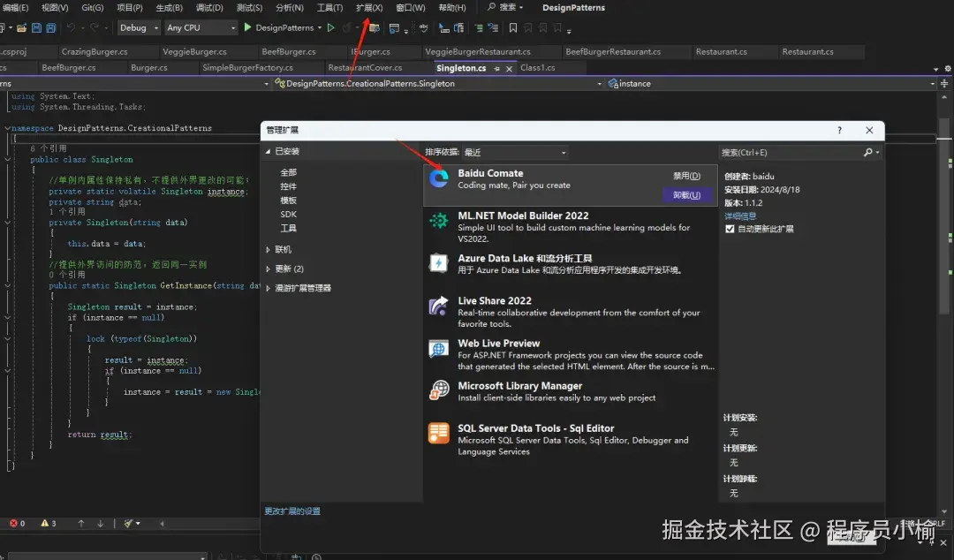Image resolution: width=954 pixels, height=560 pixels.
Task: Open the Change extension settings (更改扩展的设置) link
Action: pos(292,511)
